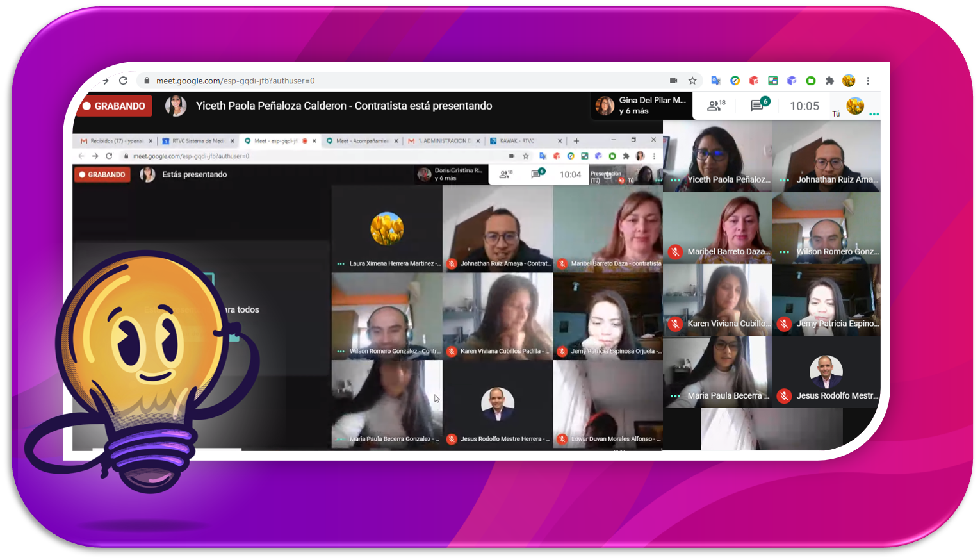Image resolution: width=980 pixels, height=560 pixels.
Task: Open 'Doris Cristina R... y 6 más' in shared screen
Action: coord(452,174)
